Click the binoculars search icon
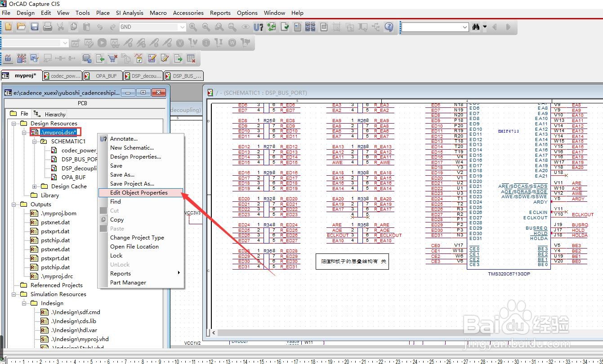This screenshot has height=364, width=603. pyautogui.click(x=476, y=27)
